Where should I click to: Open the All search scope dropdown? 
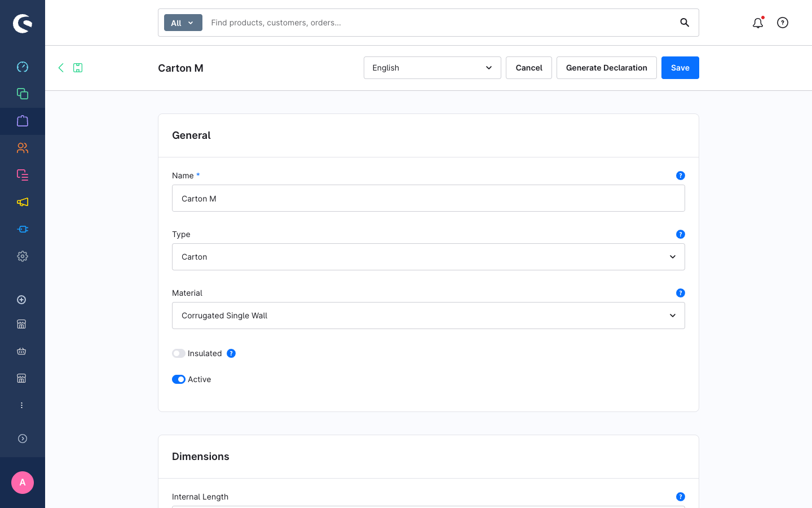click(x=183, y=23)
